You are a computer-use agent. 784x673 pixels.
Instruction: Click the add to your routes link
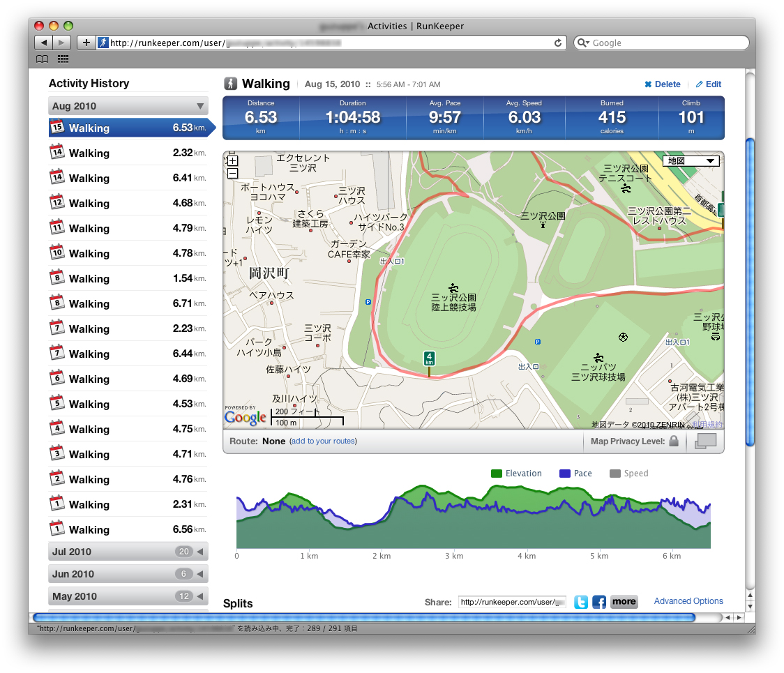323,441
